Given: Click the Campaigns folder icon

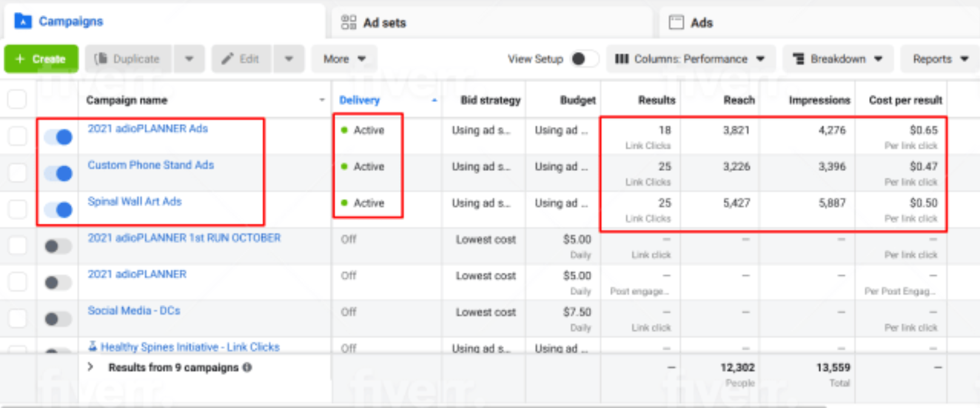Looking at the screenshot, I should click(22, 22).
